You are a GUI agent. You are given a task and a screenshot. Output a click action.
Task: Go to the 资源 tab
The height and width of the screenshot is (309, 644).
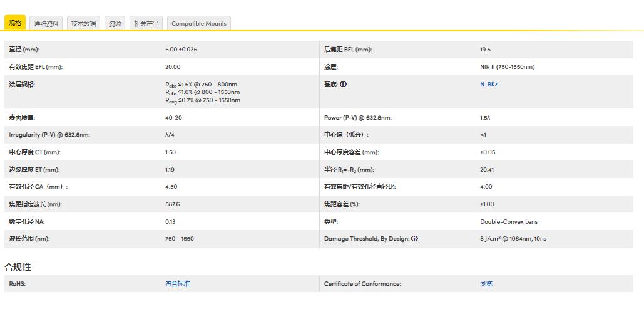[115, 23]
